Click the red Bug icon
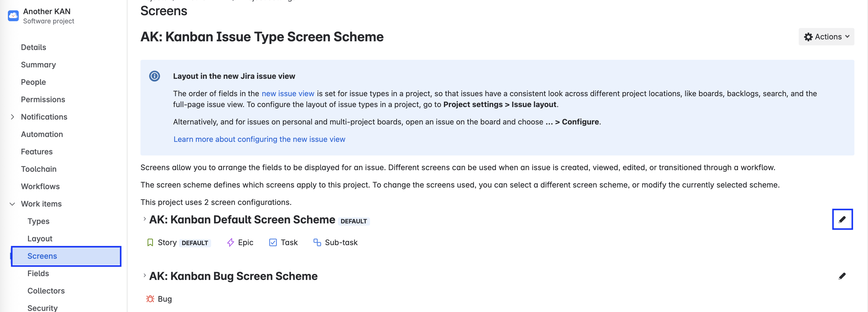 pos(150,298)
